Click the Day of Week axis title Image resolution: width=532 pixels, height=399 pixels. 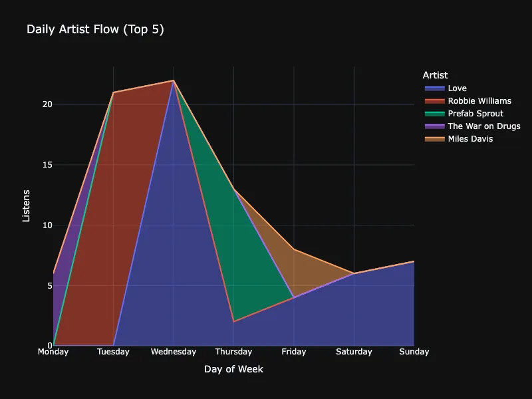(233, 369)
